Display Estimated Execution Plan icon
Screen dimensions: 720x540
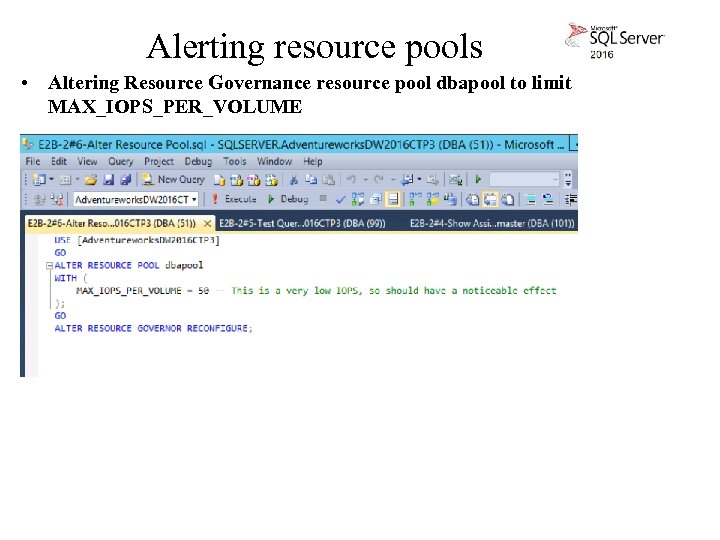pyautogui.click(x=358, y=199)
